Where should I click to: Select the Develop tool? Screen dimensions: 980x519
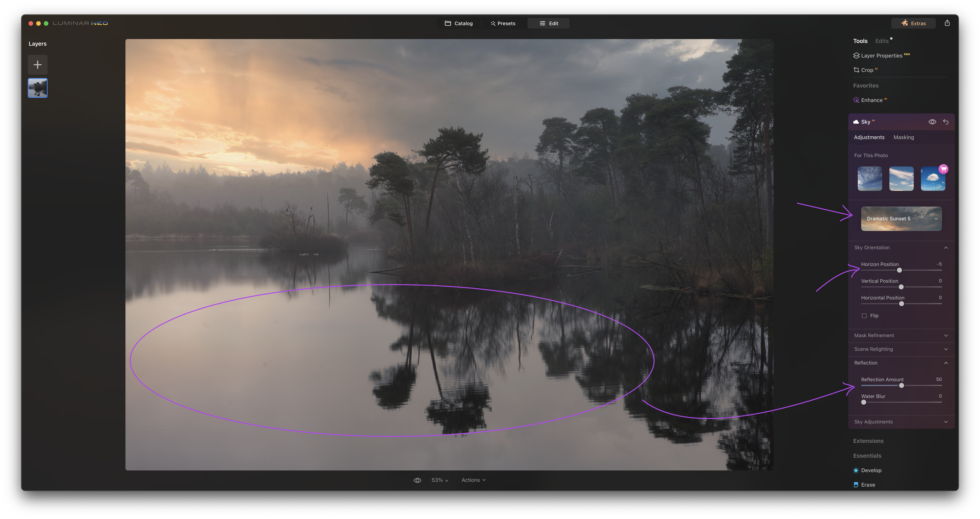871,470
